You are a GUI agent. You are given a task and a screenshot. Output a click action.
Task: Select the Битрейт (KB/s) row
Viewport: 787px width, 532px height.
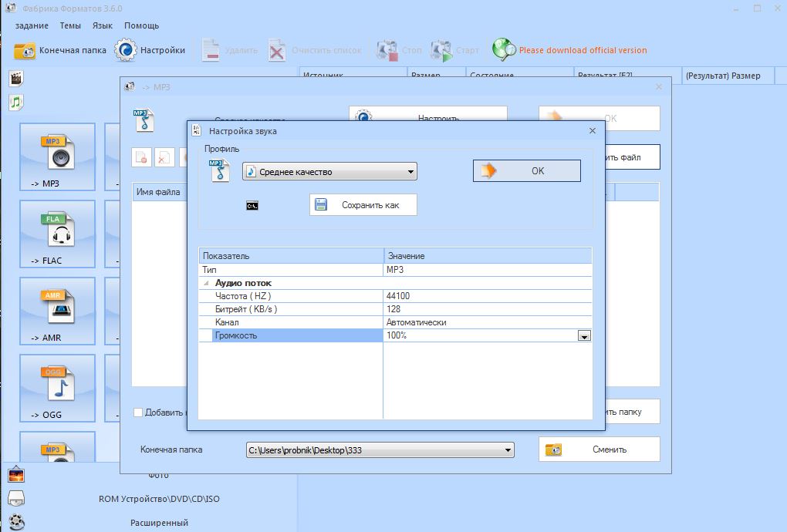pos(247,309)
